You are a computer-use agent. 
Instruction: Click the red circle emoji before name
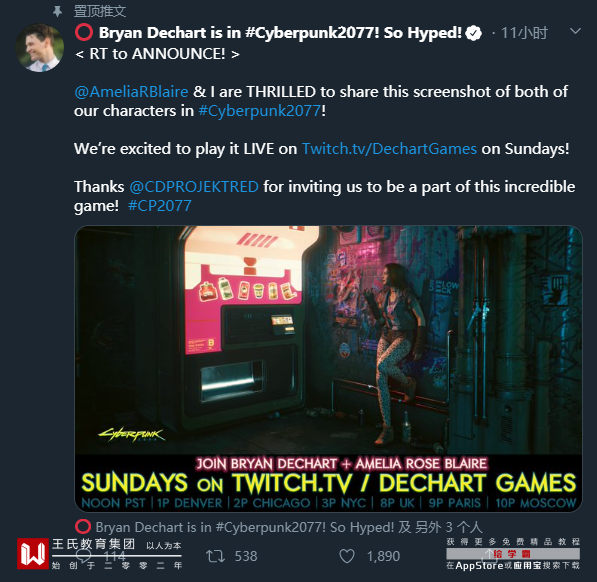(x=84, y=32)
